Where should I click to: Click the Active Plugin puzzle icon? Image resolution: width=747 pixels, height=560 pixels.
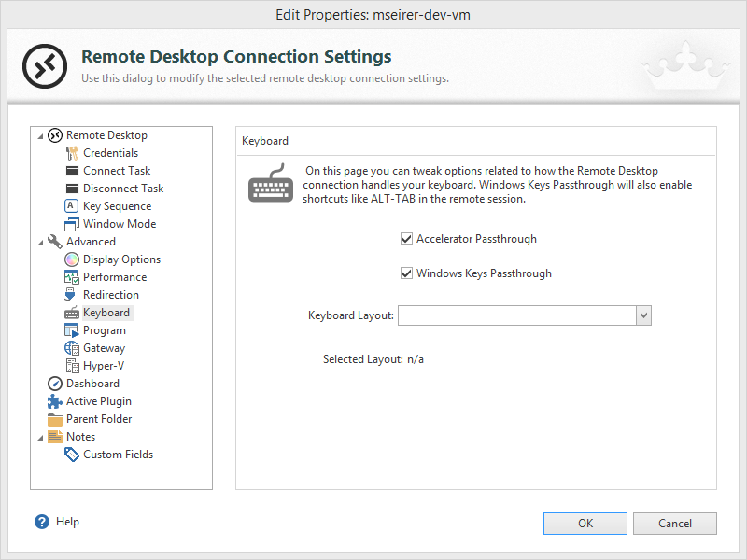55,401
